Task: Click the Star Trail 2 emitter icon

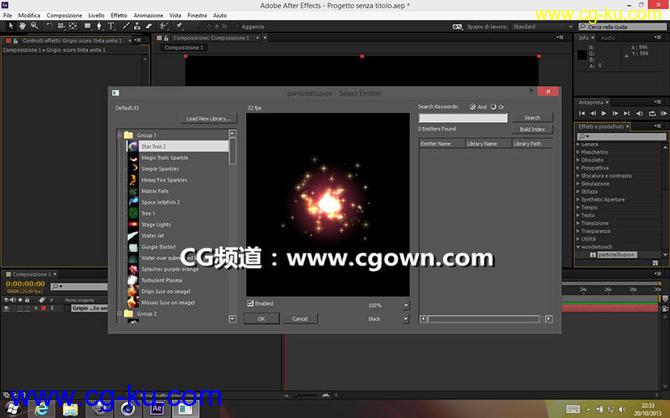Action: coord(133,146)
